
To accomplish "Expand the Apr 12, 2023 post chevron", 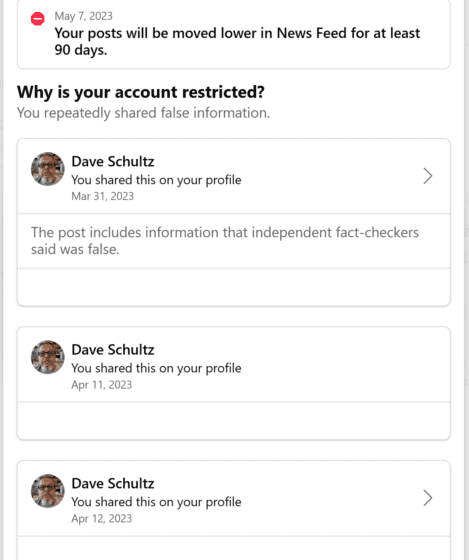I will pos(428,498).
